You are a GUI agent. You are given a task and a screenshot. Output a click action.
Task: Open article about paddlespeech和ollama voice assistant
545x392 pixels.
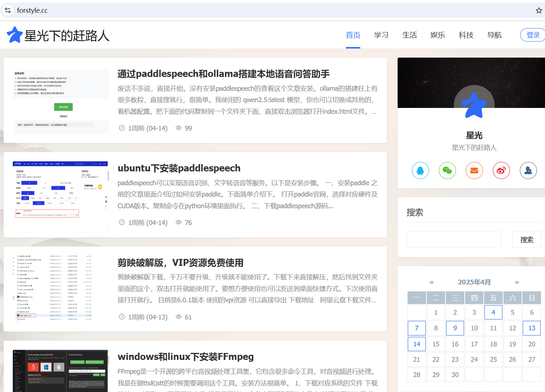(224, 74)
